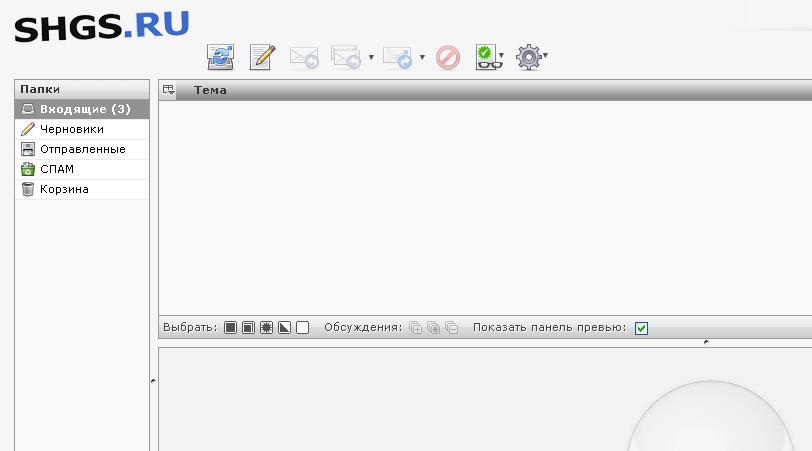Click the red Delete message icon
Viewport: 812px width, 451px height.
pyautogui.click(x=448, y=57)
